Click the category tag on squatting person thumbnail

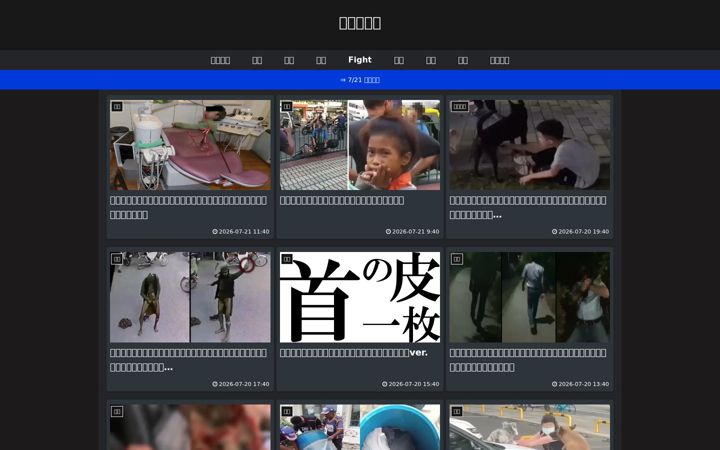click(117, 259)
